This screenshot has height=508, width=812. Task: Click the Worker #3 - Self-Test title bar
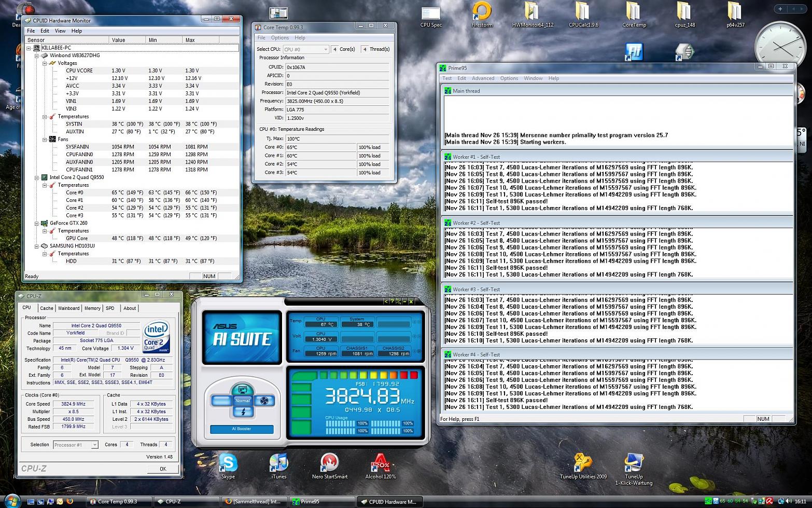point(617,290)
